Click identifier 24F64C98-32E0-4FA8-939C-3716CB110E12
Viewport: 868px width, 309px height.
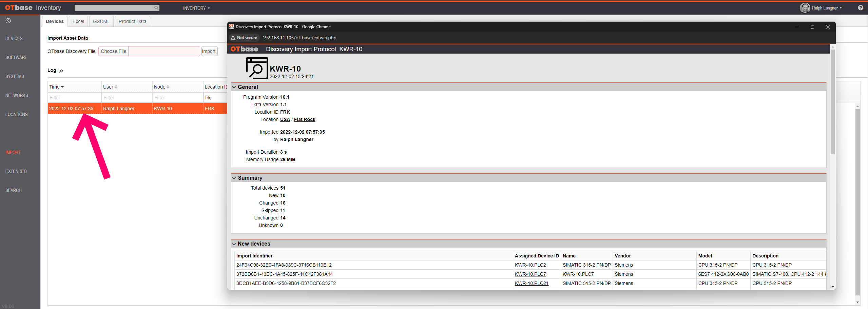284,265
